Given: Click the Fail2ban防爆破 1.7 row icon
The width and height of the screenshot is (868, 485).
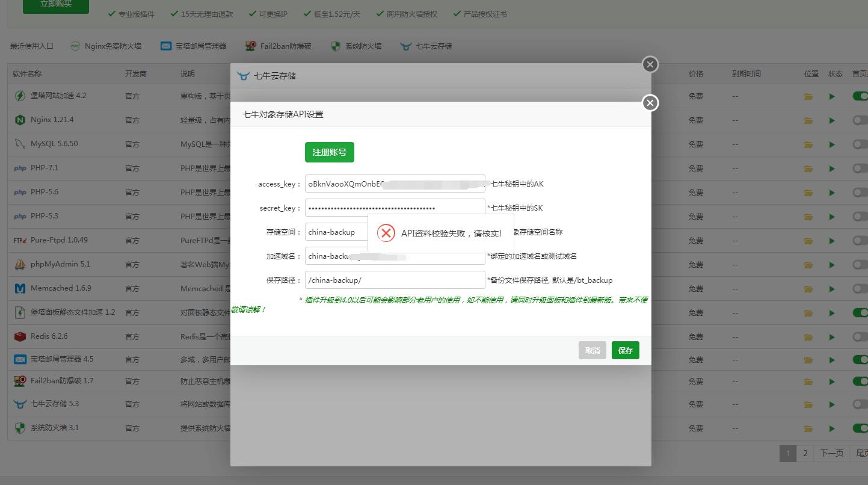Looking at the screenshot, I should click(x=20, y=381).
